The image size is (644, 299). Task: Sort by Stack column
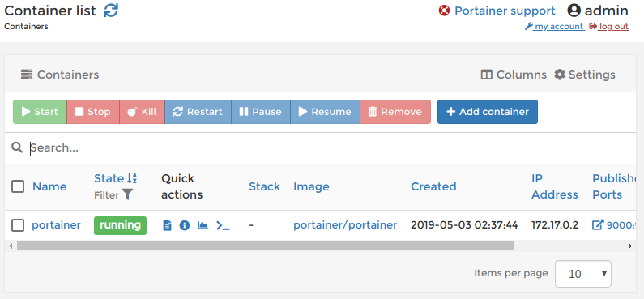265,186
